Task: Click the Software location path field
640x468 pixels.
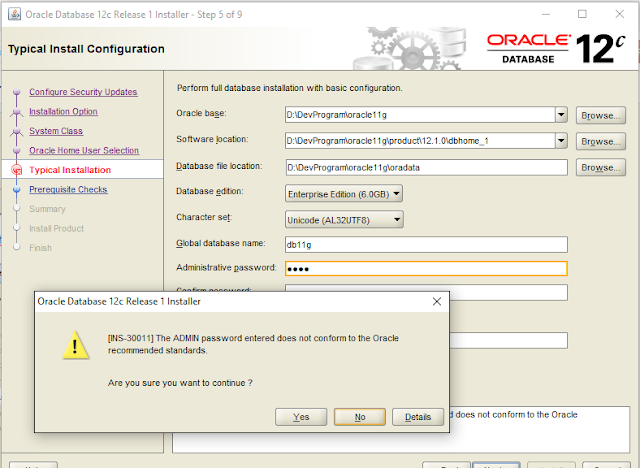Action: (420, 141)
